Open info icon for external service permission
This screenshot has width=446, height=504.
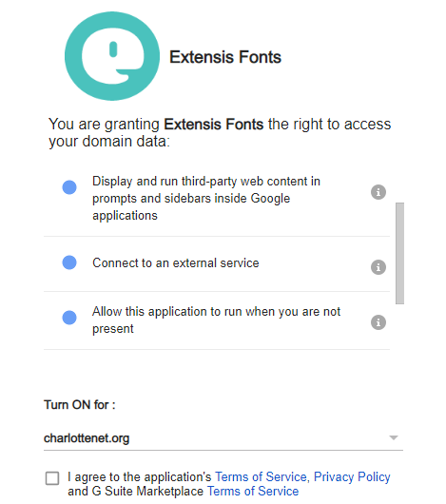click(x=378, y=267)
